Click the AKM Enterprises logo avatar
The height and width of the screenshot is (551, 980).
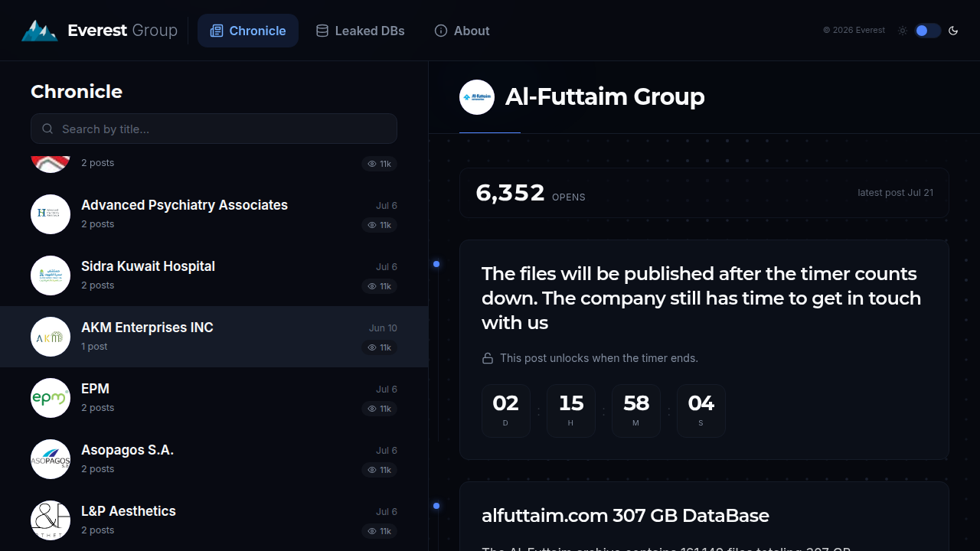coord(51,337)
